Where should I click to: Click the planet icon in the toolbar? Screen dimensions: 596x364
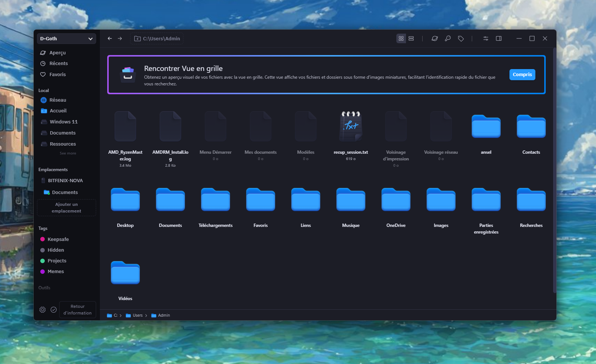[x=435, y=38]
